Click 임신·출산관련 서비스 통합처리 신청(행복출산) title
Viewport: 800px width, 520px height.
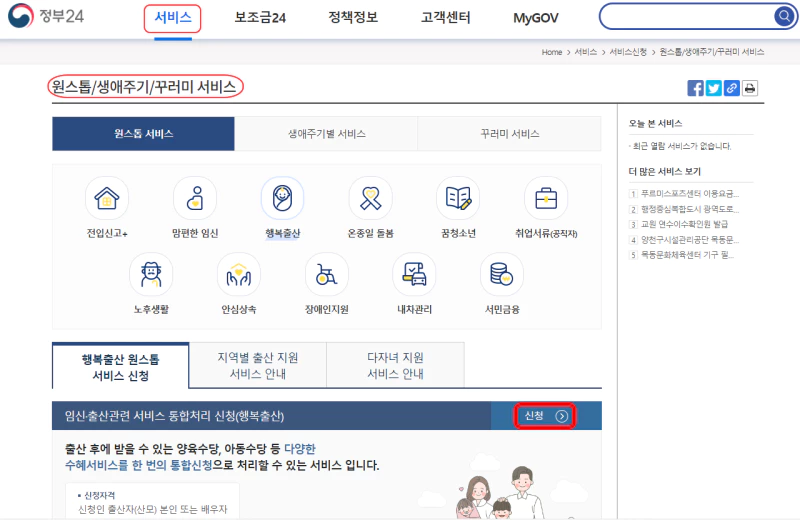(174, 416)
